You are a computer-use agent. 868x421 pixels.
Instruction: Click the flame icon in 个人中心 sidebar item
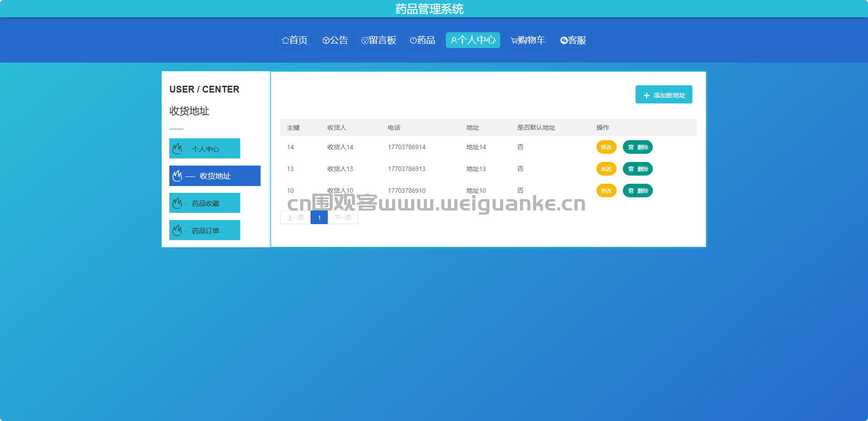pos(177,148)
